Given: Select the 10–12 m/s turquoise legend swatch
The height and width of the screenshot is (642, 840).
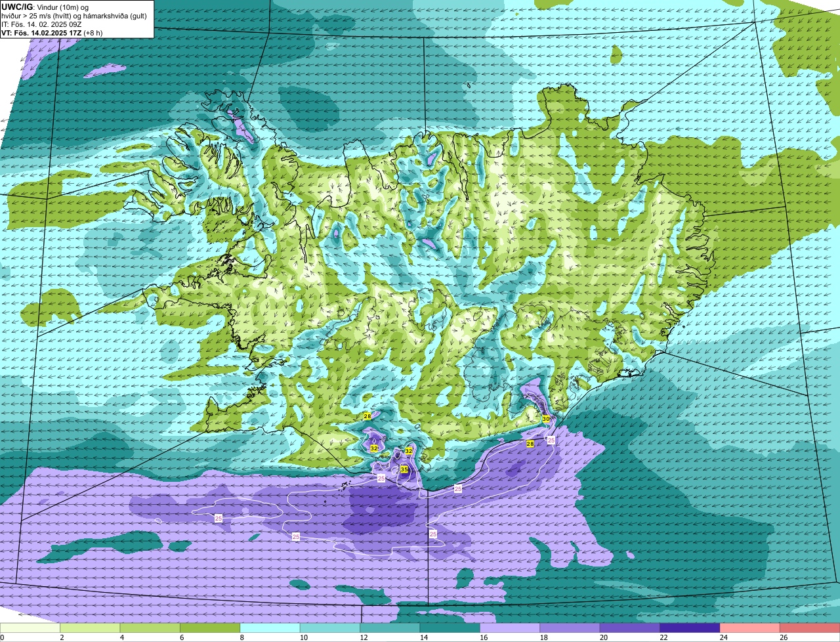Looking at the screenshot, I should [x=330, y=628].
